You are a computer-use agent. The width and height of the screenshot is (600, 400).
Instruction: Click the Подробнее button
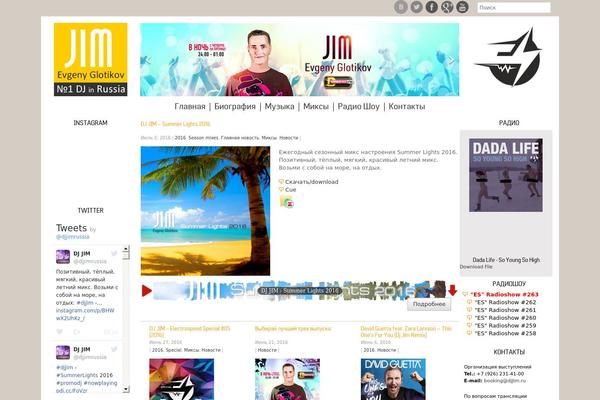pyautogui.click(x=429, y=304)
